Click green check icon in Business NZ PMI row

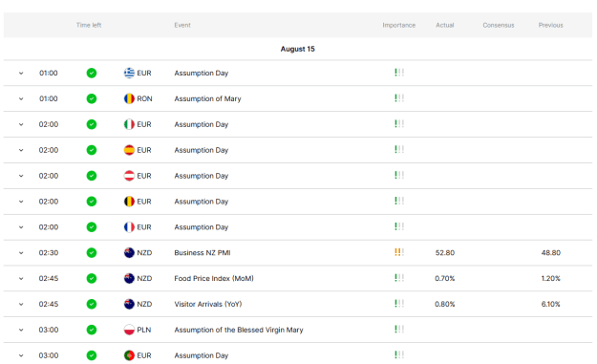pyautogui.click(x=92, y=253)
